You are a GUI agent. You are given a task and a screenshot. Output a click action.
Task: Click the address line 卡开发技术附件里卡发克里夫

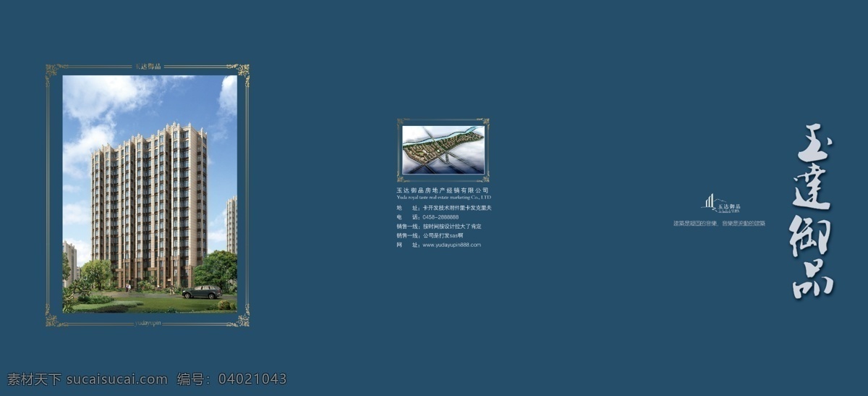coord(457,208)
